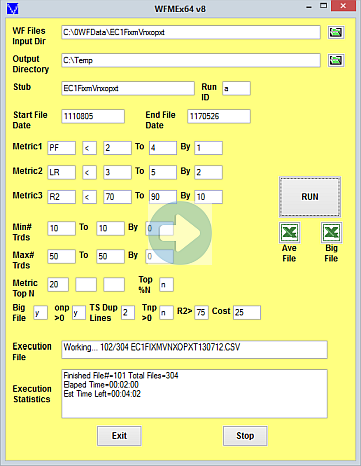This screenshot has height=466, width=361.
Task: Browse for WF Files Input Dir folder
Action: 336,32
